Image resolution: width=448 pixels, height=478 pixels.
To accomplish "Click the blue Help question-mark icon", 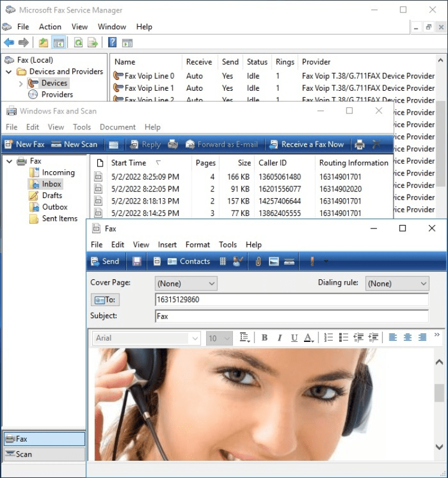I will (x=112, y=42).
